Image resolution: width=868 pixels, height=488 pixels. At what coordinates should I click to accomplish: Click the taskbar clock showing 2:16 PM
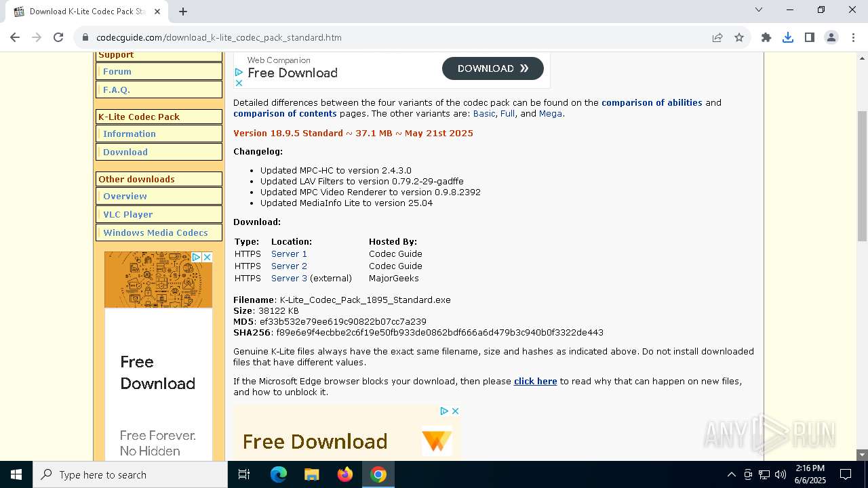[810, 474]
